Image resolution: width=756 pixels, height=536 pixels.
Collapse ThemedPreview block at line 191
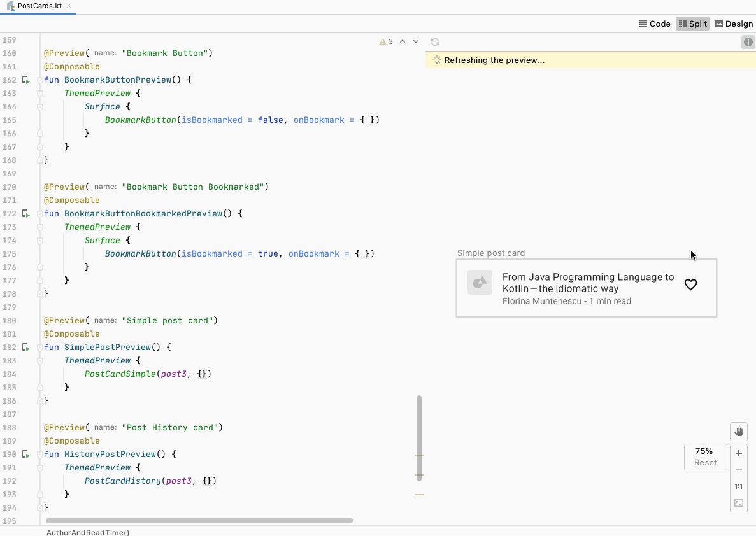tap(40, 468)
